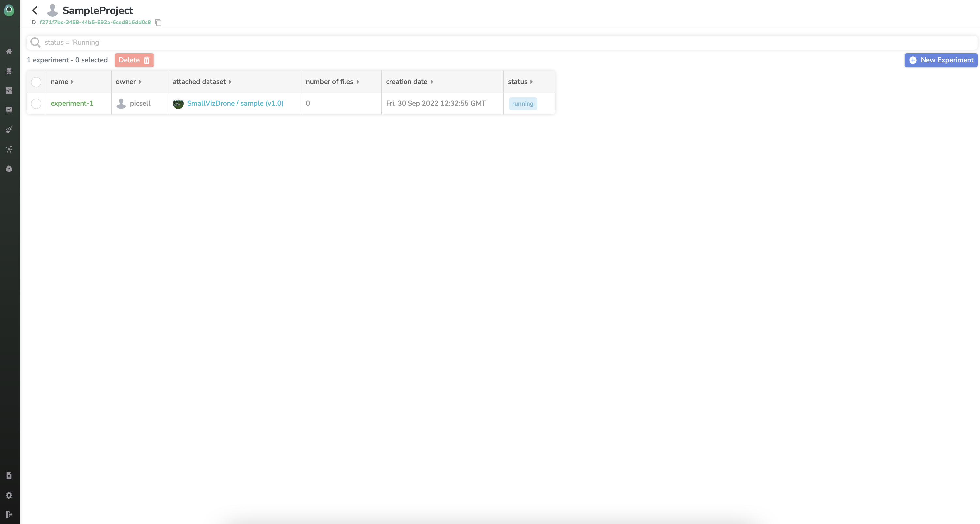This screenshot has width=980, height=524.
Task: Click the network nodes sidebar icon
Action: tap(9, 149)
